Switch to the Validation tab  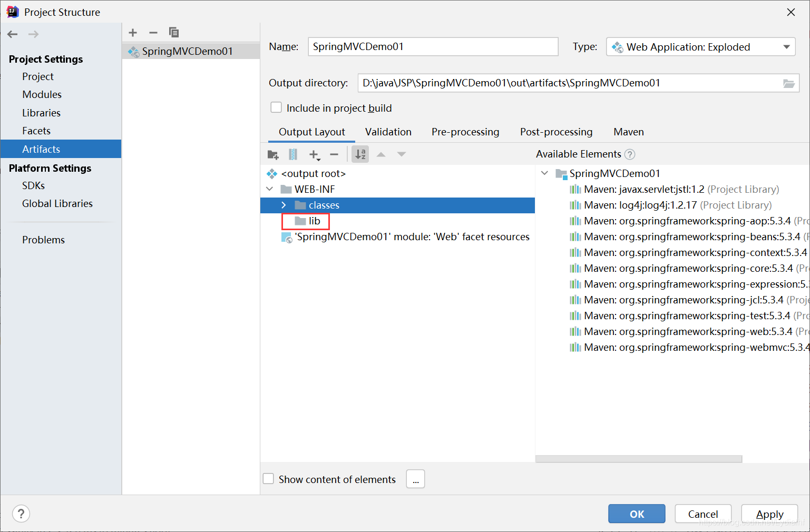(388, 132)
